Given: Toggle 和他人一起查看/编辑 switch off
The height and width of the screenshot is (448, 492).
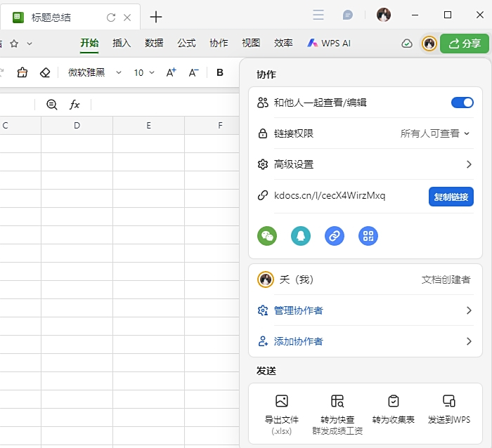Looking at the screenshot, I should (x=462, y=103).
